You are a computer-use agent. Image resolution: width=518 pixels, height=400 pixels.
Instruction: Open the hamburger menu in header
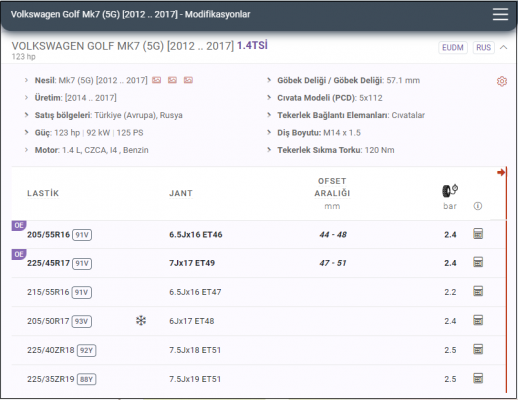pyautogui.click(x=500, y=14)
